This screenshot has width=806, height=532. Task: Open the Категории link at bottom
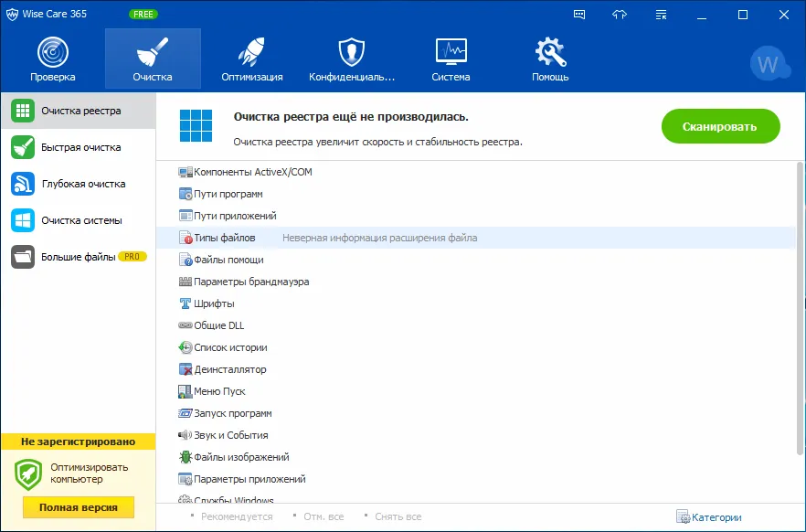pyautogui.click(x=709, y=517)
